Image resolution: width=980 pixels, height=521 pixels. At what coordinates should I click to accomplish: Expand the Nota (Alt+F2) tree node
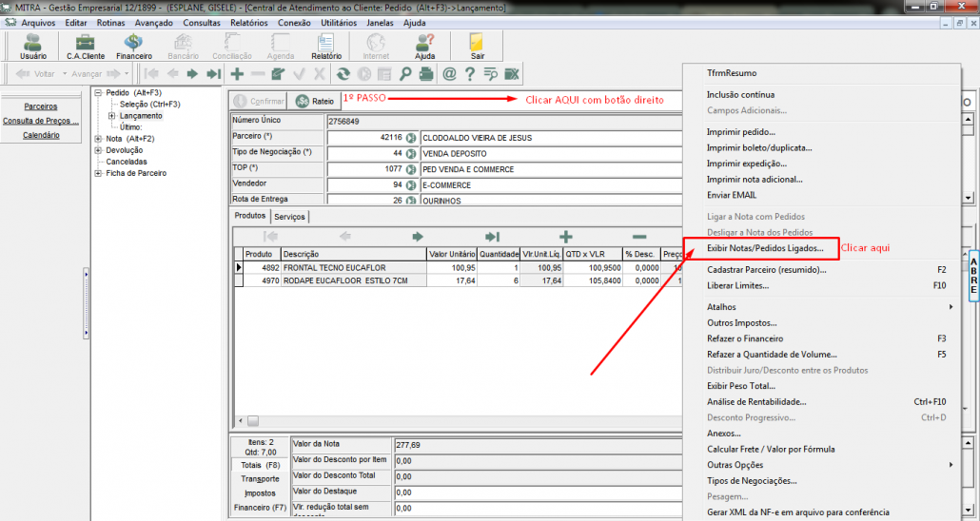99,139
